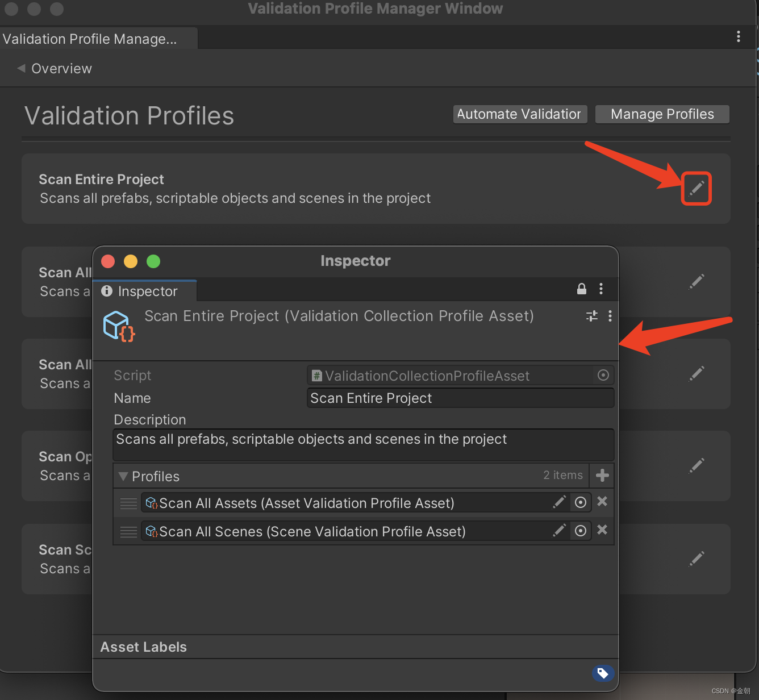Open the Inspector tab kebab menu

tap(601, 289)
